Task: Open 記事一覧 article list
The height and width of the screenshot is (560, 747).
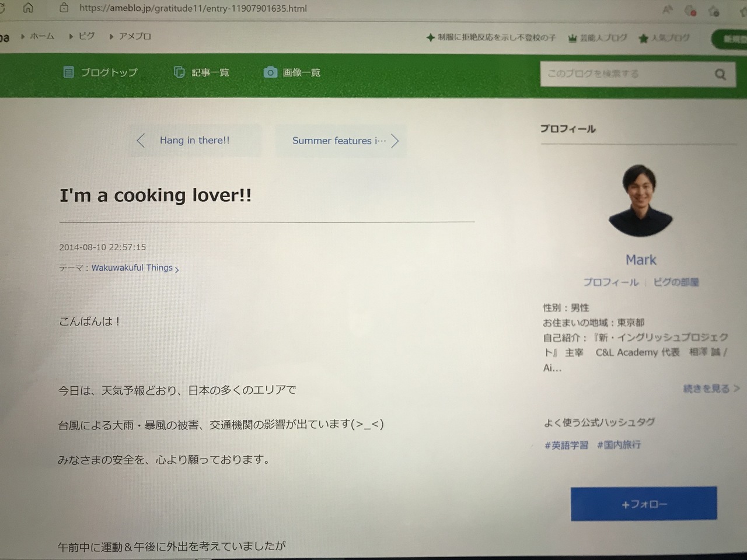Action: (202, 72)
